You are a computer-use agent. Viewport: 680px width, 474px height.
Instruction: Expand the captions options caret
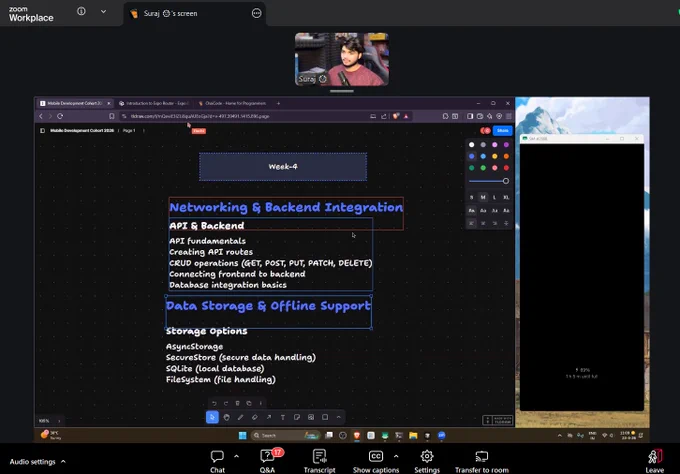pyautogui.click(x=396, y=456)
